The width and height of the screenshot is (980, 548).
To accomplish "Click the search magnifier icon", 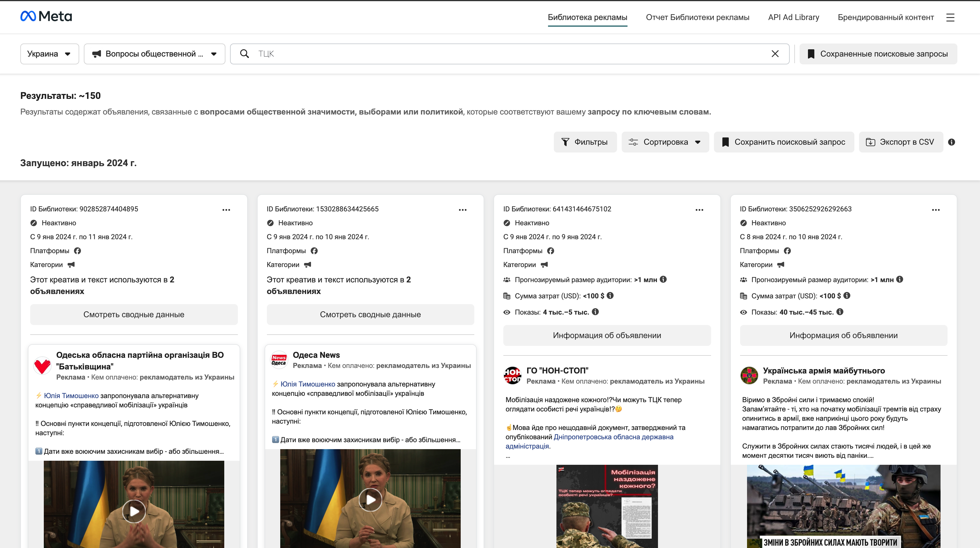I will 245,54.
